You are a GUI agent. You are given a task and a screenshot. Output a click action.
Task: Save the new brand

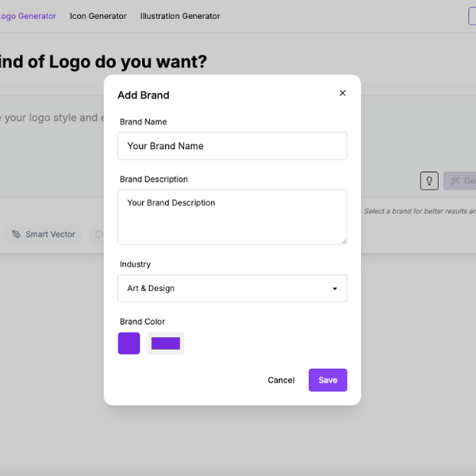click(328, 380)
